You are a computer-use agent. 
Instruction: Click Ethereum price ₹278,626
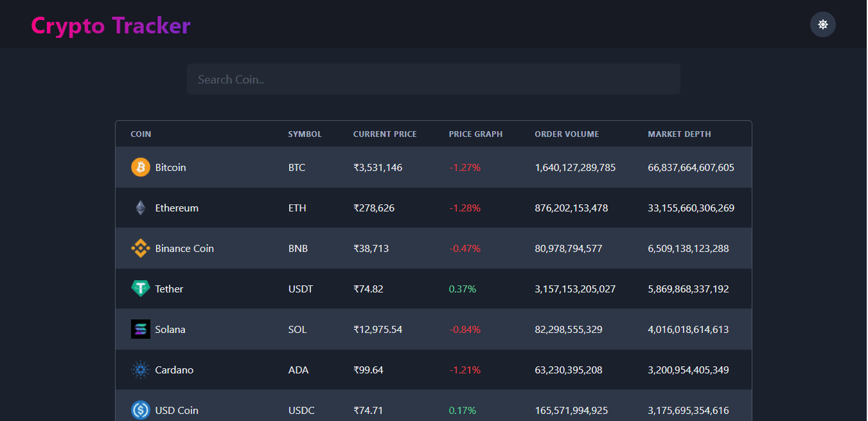point(375,208)
